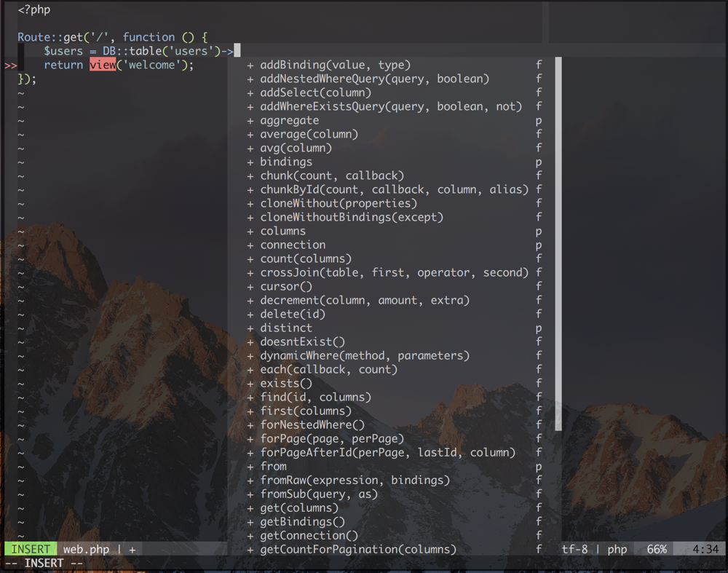
Task: Click the DB::table('users') expression
Action: pos(162,51)
